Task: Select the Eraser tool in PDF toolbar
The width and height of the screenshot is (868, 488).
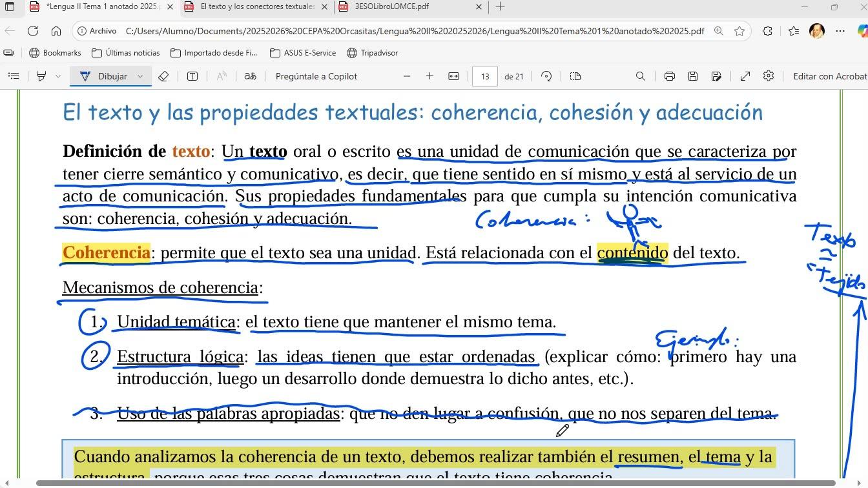Action: click(x=163, y=76)
